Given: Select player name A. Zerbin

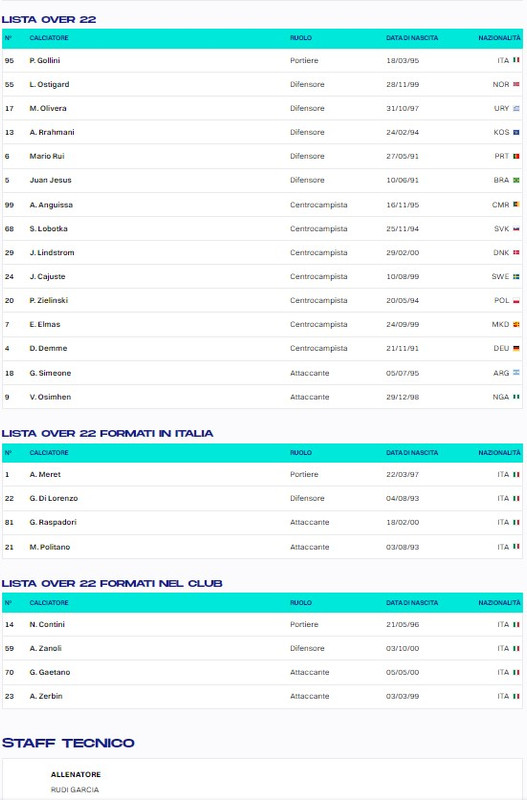Looking at the screenshot, I should 46,696.
